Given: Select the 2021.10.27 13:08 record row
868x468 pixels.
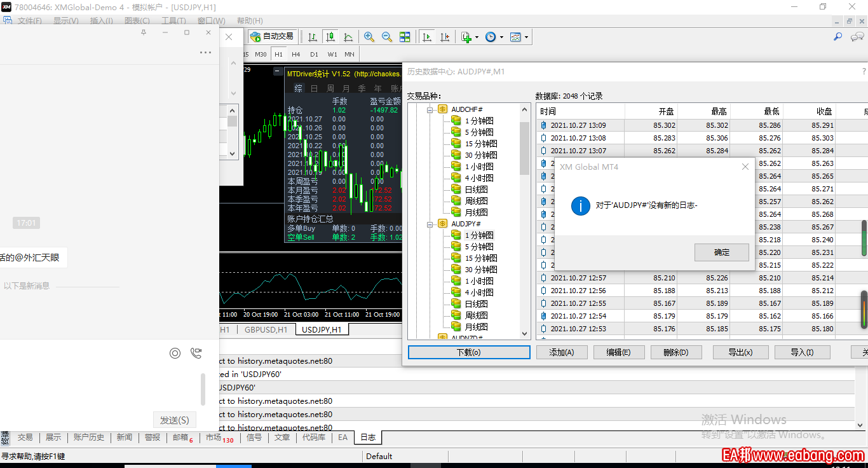Looking at the screenshot, I should [x=702, y=138].
